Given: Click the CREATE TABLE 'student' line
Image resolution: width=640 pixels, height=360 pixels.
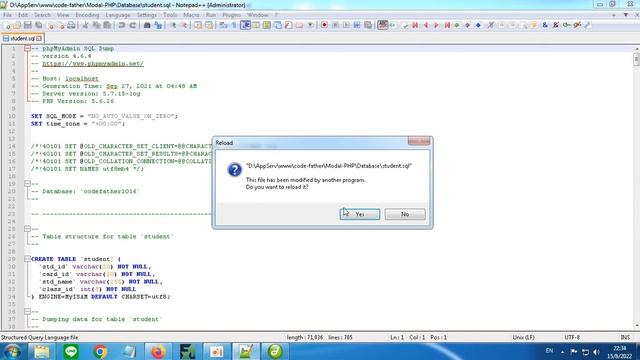Looking at the screenshot, I should tap(76, 259).
